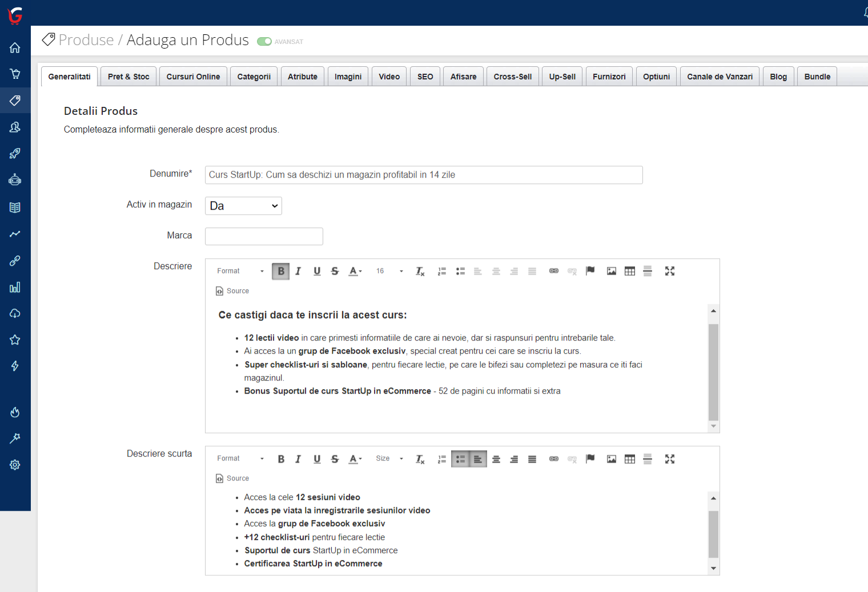Open Size dropdown in Descriere scurta editor
The width and height of the screenshot is (868, 592).
coord(389,459)
